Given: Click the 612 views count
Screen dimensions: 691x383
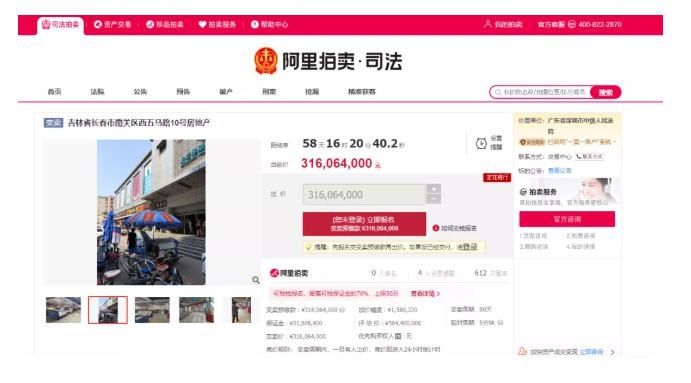Looking at the screenshot, I should click(480, 273).
